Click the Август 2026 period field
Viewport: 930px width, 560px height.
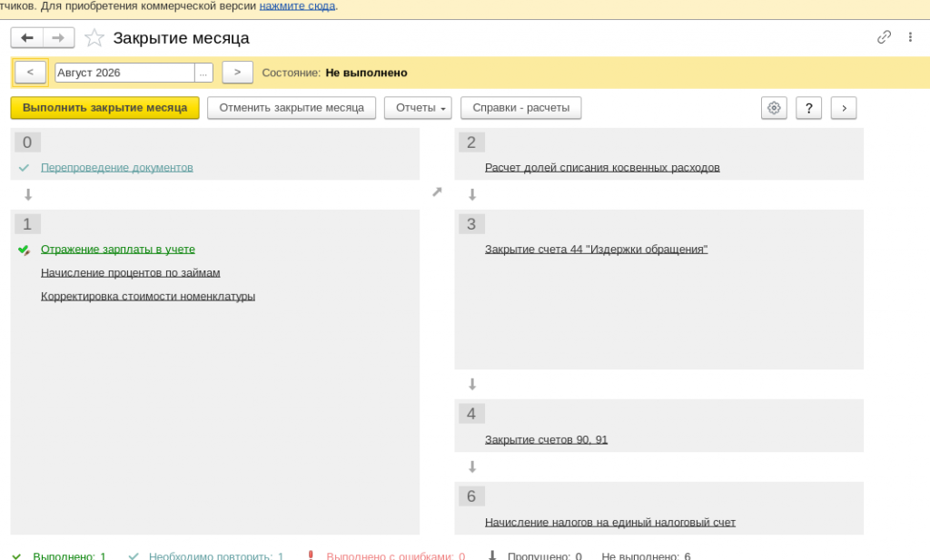coord(124,73)
